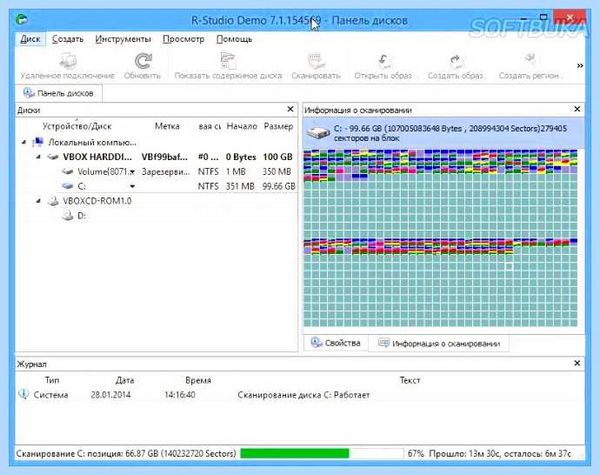Click the Текст column header in Журнал

click(410, 380)
